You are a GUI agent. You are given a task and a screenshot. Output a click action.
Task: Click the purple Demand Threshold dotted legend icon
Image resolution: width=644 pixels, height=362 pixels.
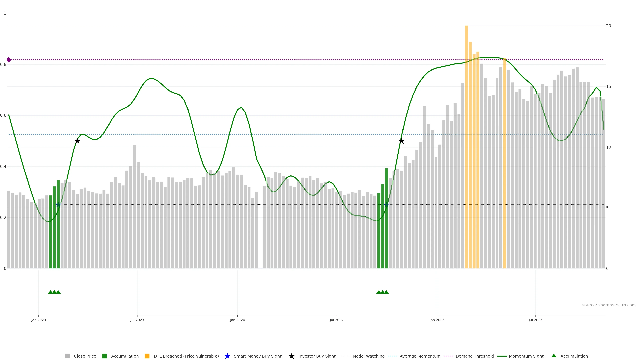[448, 356]
